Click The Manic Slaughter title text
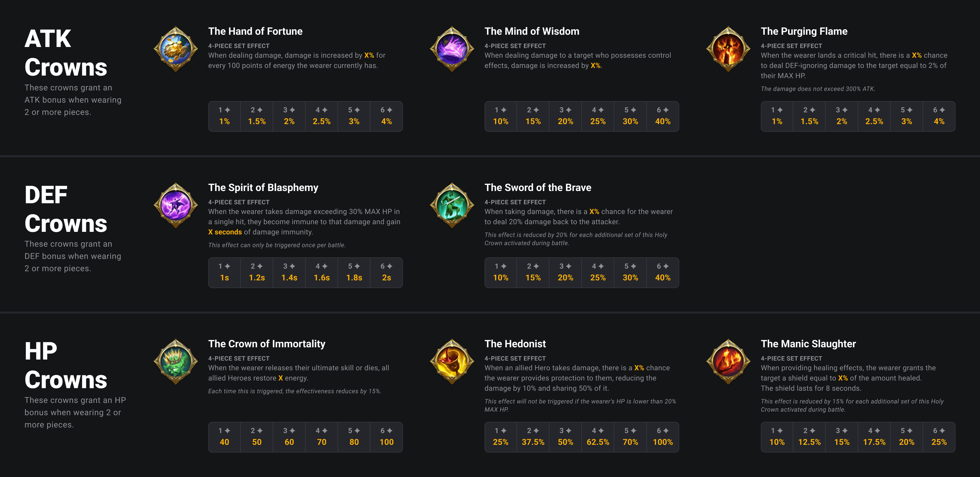The image size is (980, 477). 808,344
